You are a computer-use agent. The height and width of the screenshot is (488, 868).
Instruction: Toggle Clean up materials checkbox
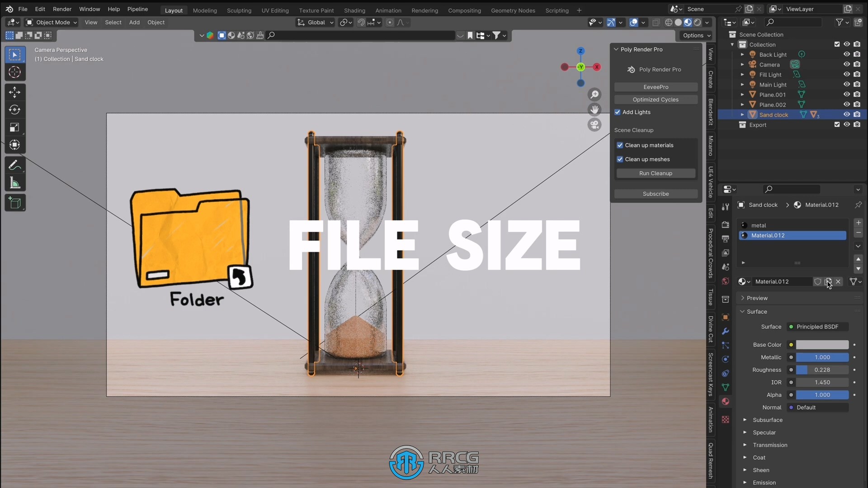click(620, 145)
